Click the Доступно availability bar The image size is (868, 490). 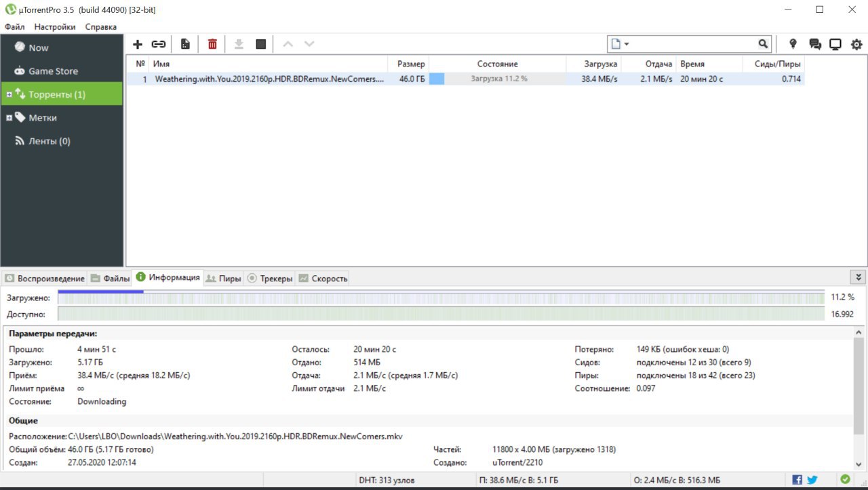pos(441,314)
